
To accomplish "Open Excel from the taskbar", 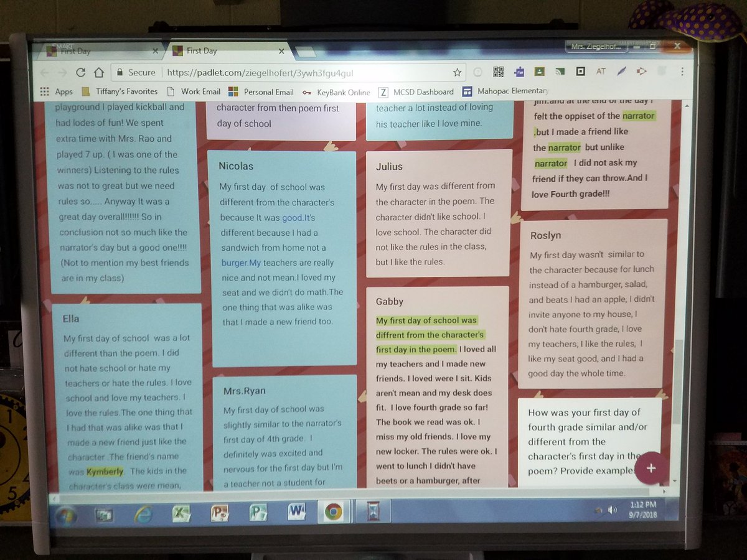I will [181, 513].
